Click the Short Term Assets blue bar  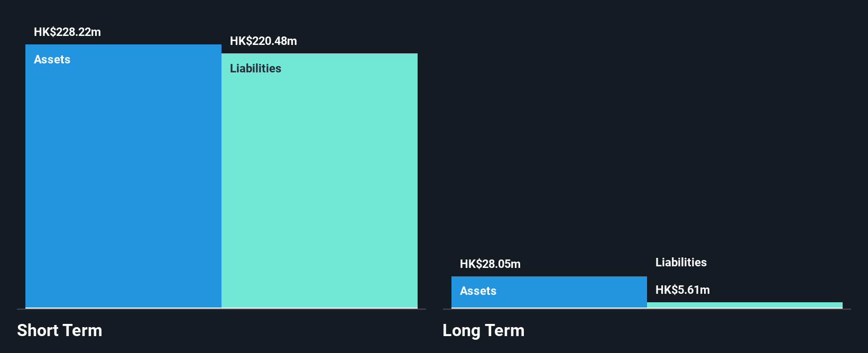(123, 176)
